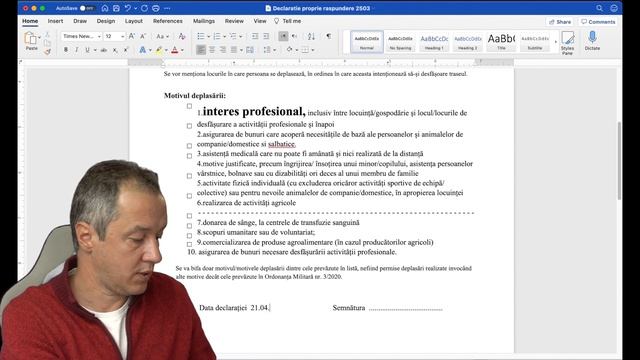The width and height of the screenshot is (640, 360).
Task: Apply subscript formatting
Action: pyautogui.click(x=115, y=50)
